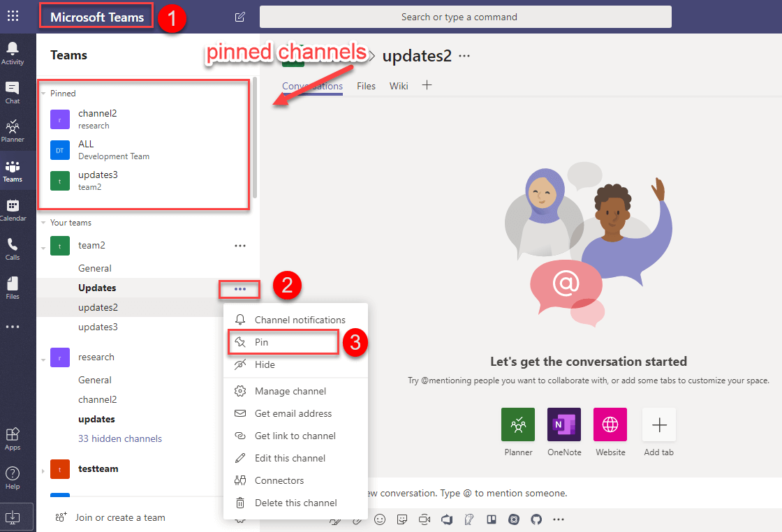Click the new chat compose icon

pos(240,17)
